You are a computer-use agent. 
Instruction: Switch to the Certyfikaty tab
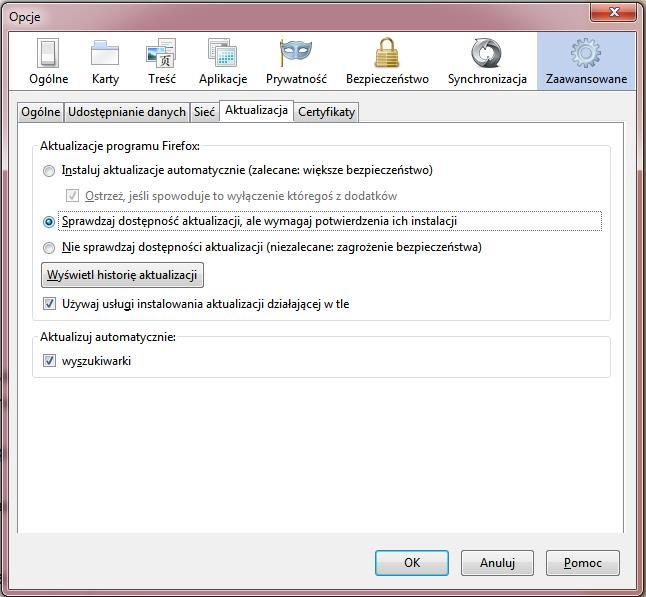click(326, 112)
